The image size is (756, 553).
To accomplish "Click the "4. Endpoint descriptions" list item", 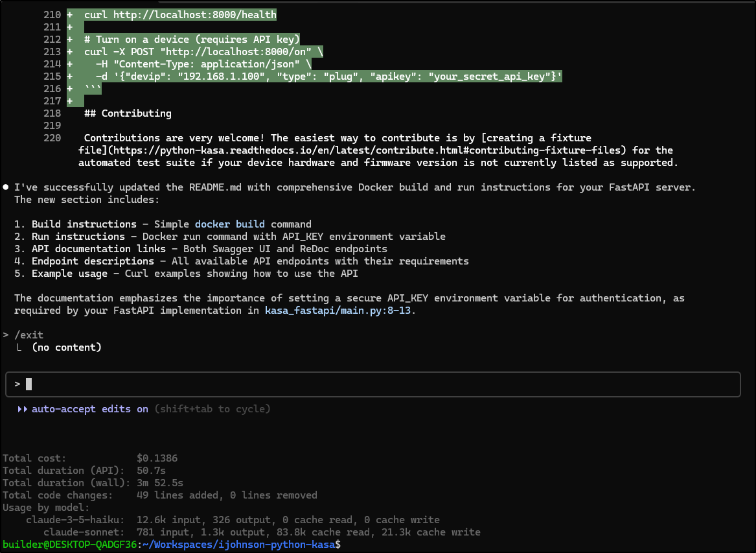I will click(242, 261).
